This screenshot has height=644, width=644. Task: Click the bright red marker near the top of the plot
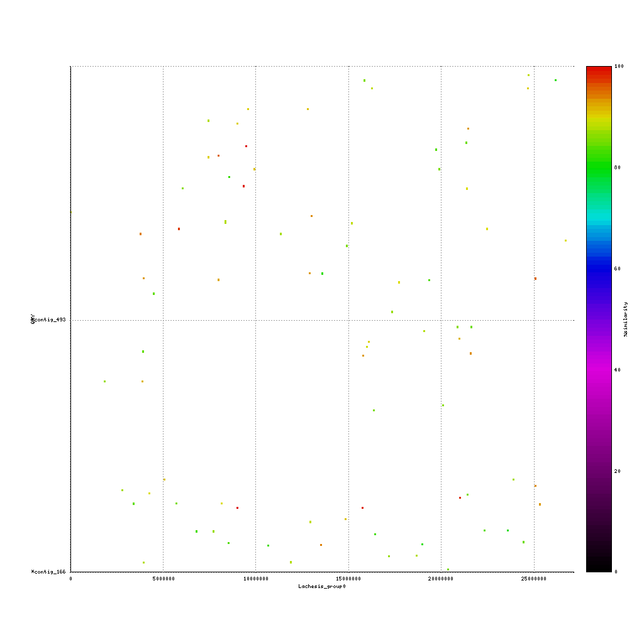245,146
